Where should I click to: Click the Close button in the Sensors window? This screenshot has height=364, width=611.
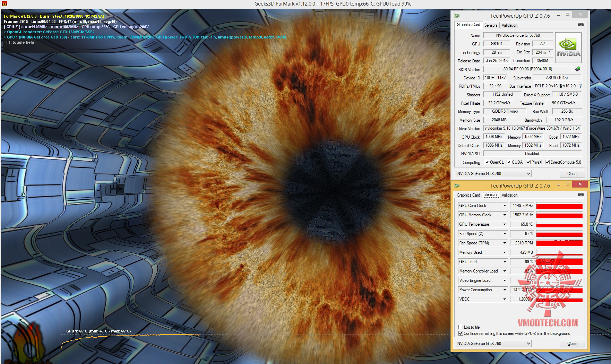(x=572, y=344)
